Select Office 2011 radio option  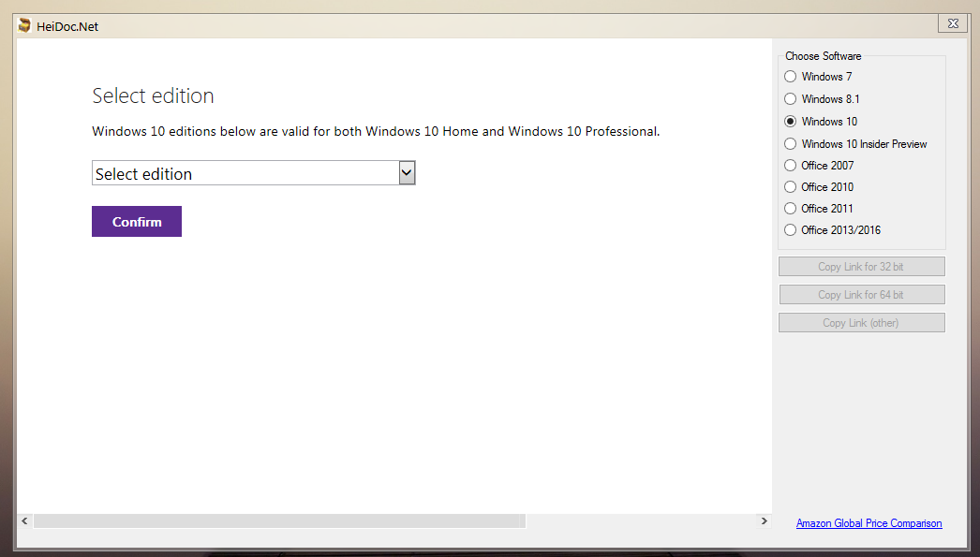(819, 209)
